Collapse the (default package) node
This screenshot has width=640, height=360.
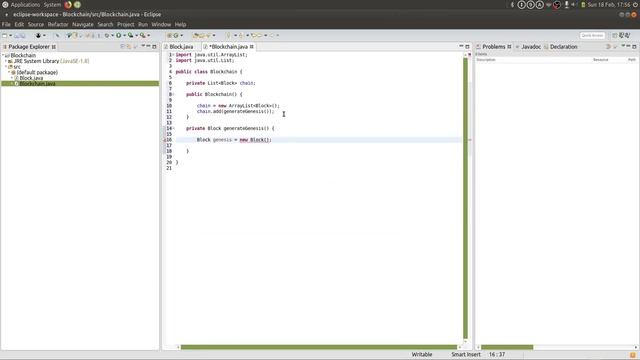9,72
